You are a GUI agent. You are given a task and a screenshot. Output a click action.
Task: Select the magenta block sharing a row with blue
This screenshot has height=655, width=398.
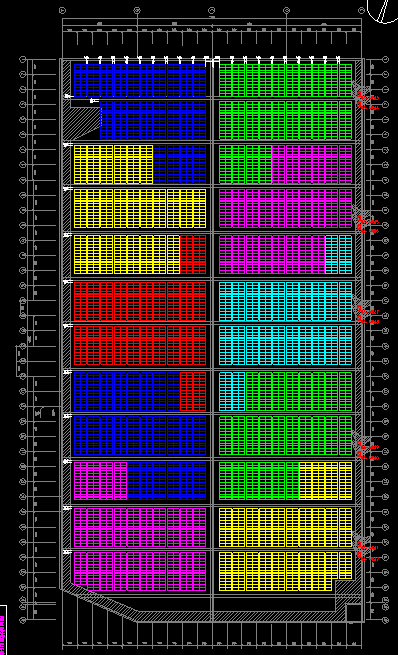[100, 481]
